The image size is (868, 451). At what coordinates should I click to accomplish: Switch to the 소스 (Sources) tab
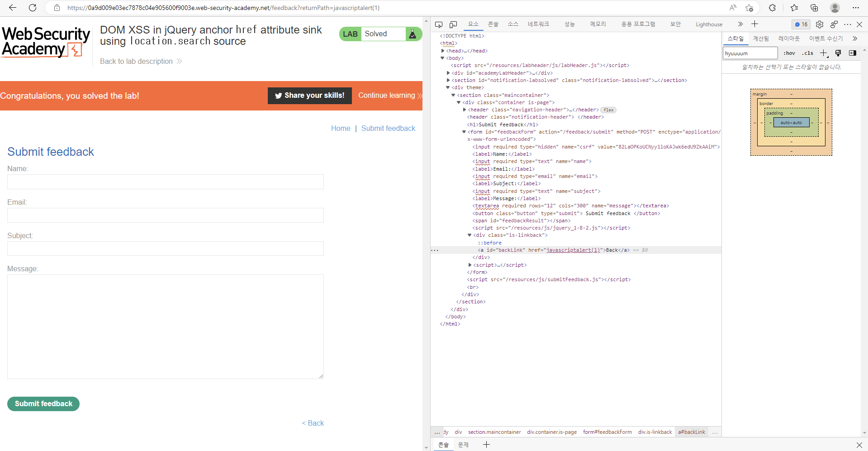513,24
